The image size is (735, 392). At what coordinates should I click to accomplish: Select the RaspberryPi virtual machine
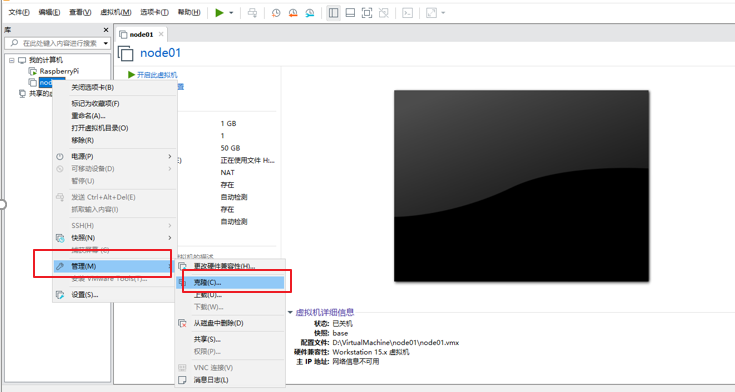tap(59, 71)
